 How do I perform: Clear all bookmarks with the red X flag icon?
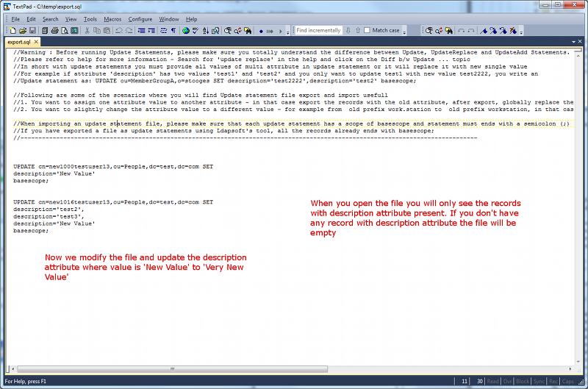coord(513,31)
